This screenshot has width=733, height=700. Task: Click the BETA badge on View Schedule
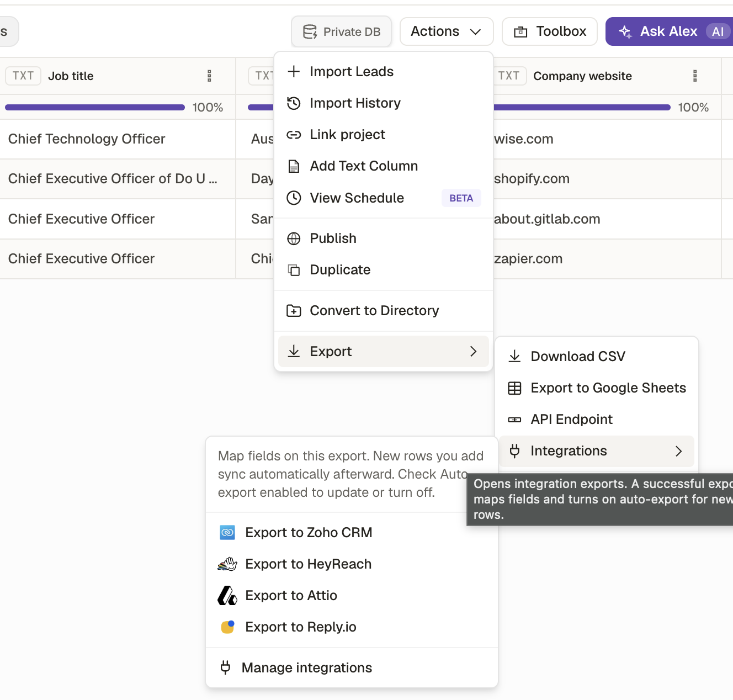point(461,198)
